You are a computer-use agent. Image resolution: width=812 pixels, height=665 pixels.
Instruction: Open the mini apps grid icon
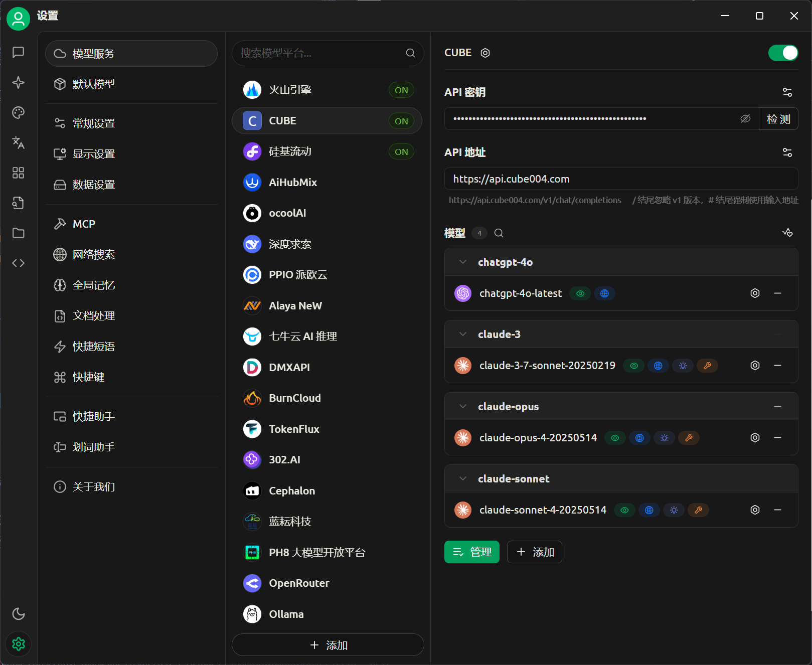coord(19,173)
